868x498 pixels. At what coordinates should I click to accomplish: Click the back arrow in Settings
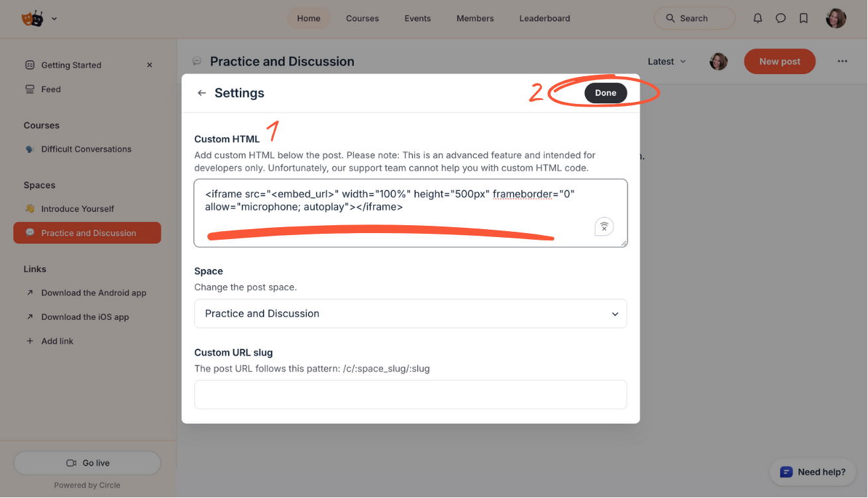pos(202,93)
